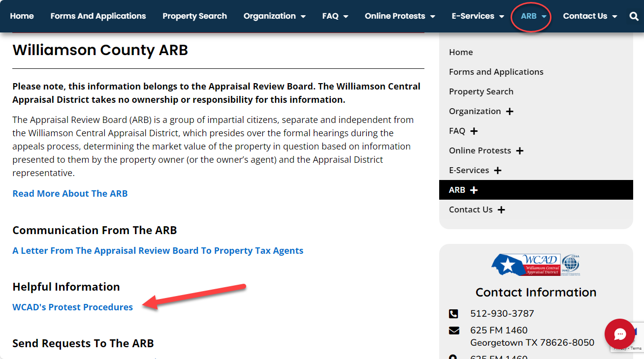Expand FAQ plus icon in sidebar
Image resolution: width=644 pixels, height=359 pixels.
[474, 131]
